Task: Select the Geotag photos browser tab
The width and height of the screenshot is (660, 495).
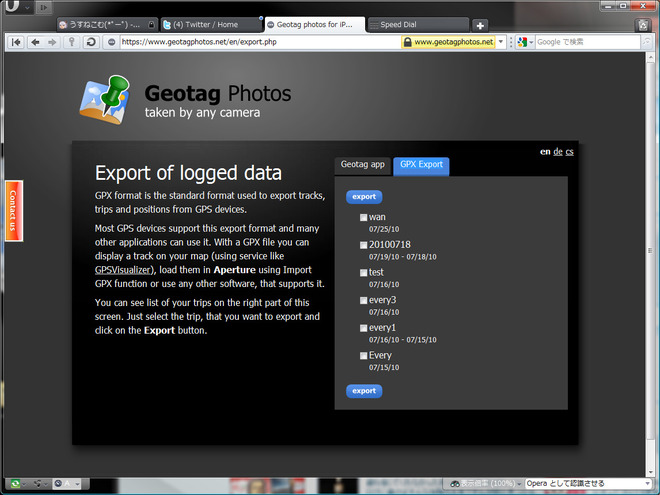Action: point(315,24)
